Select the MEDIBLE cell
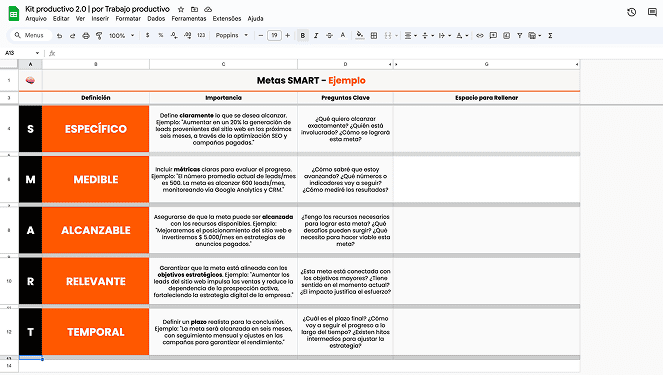The image size is (663, 375). tap(96, 179)
